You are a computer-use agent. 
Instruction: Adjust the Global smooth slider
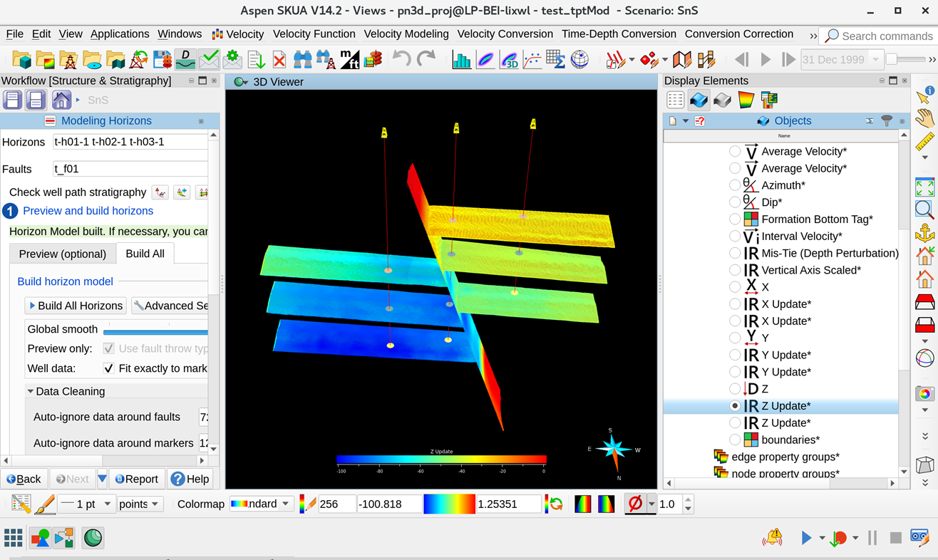[155, 331]
